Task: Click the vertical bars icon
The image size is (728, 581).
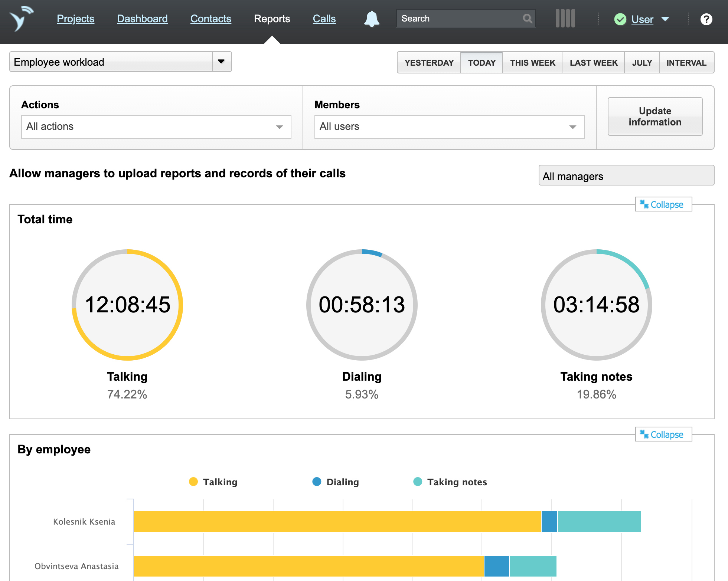Action: coord(565,19)
